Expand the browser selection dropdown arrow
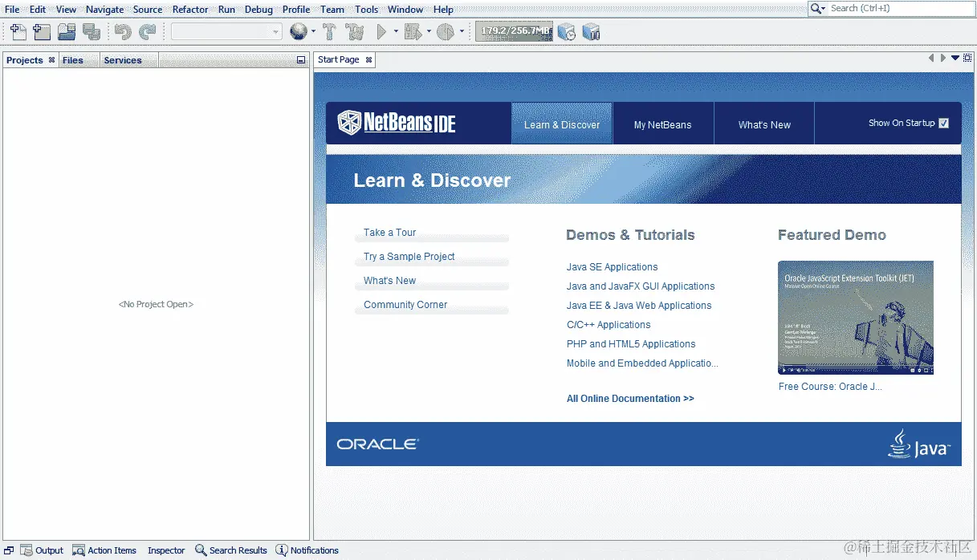977x560 pixels. [313, 32]
